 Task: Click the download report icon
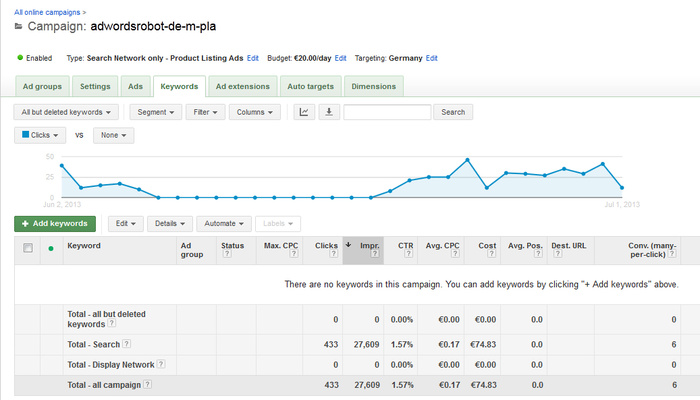coord(328,112)
